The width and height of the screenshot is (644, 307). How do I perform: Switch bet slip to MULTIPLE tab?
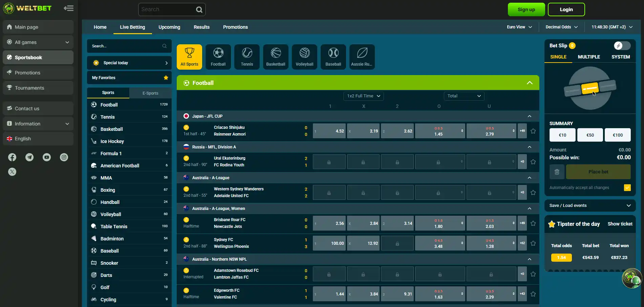pos(589,57)
